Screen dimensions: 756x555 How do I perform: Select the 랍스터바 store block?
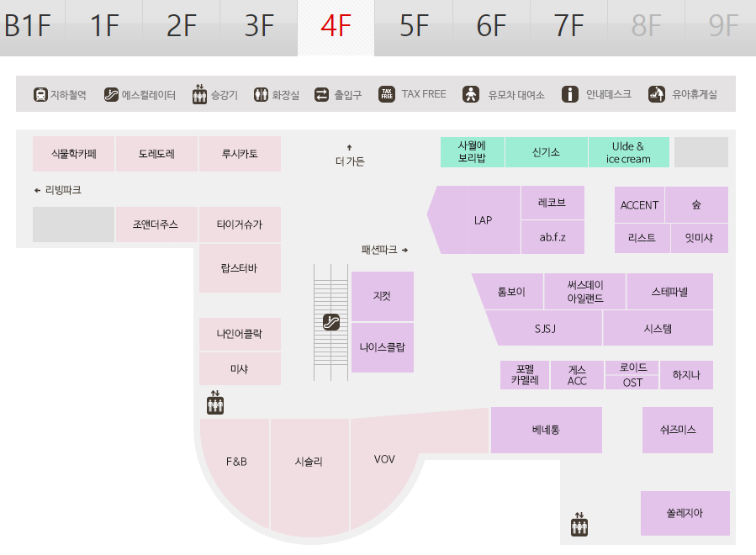[240, 268]
